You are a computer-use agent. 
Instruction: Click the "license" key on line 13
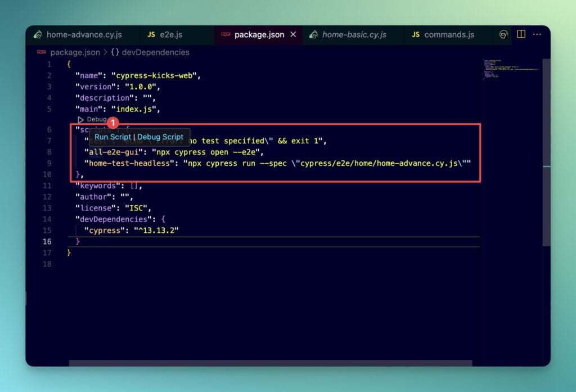tap(96, 208)
